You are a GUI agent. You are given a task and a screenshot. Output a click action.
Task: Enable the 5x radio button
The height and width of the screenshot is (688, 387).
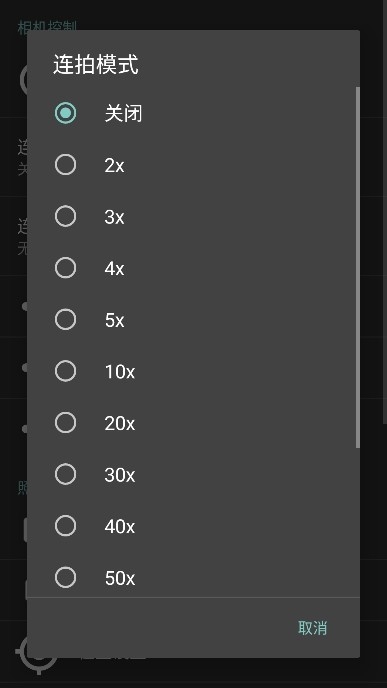coord(65,319)
